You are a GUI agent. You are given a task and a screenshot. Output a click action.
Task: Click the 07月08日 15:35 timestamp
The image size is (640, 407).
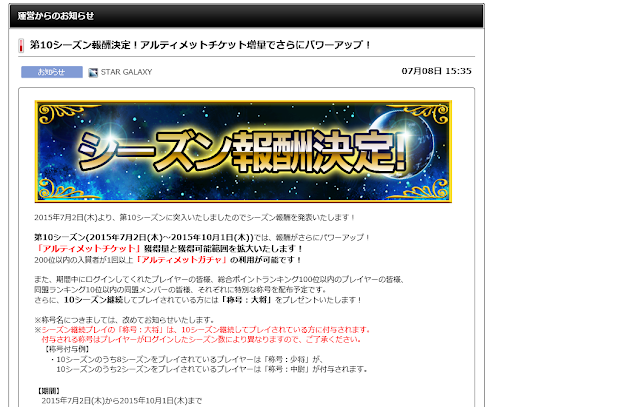[436, 71]
